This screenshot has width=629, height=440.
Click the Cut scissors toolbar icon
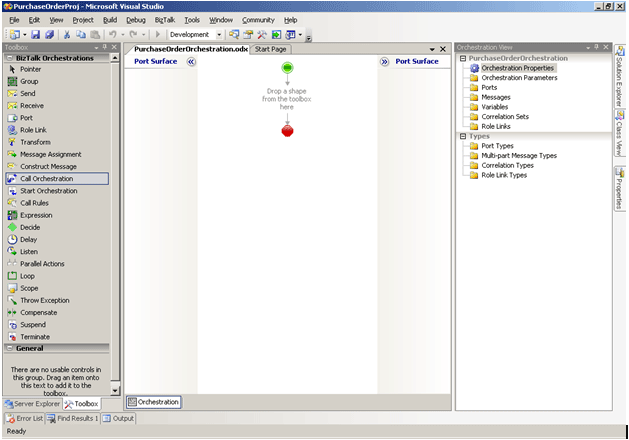tap(67, 35)
